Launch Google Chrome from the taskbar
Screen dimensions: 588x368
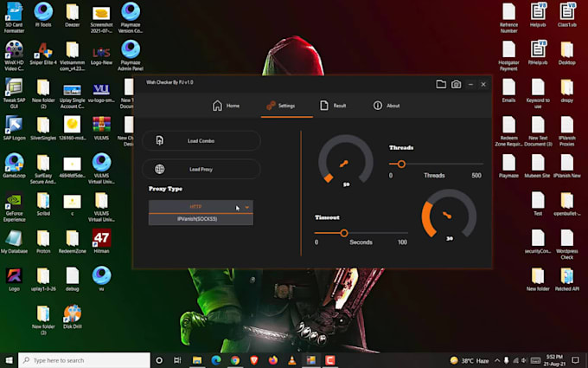235,360
